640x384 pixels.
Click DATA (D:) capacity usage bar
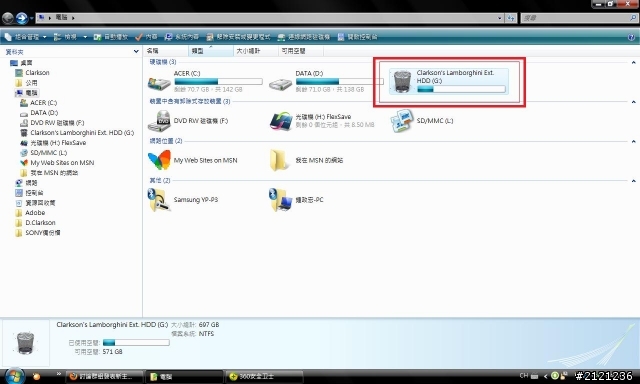coord(340,82)
